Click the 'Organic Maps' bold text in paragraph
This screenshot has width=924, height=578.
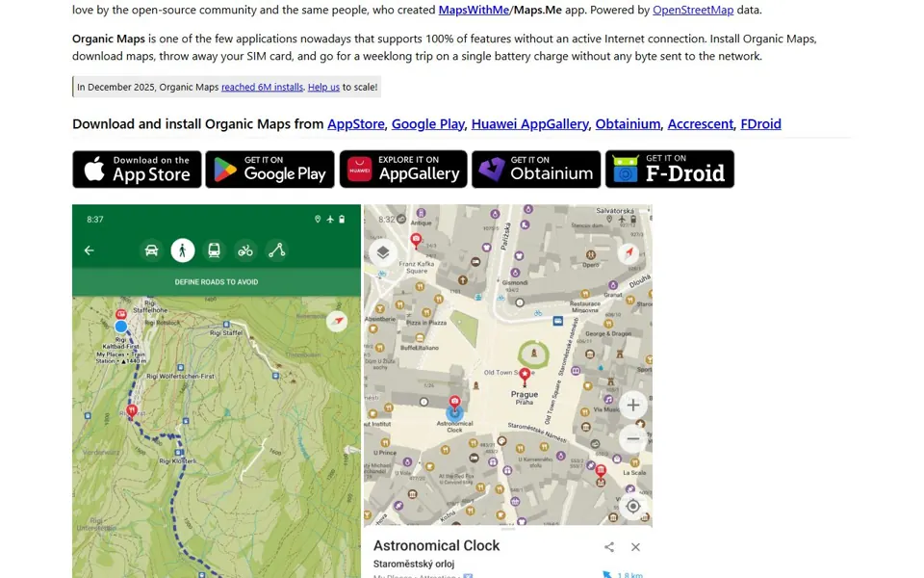tap(109, 39)
